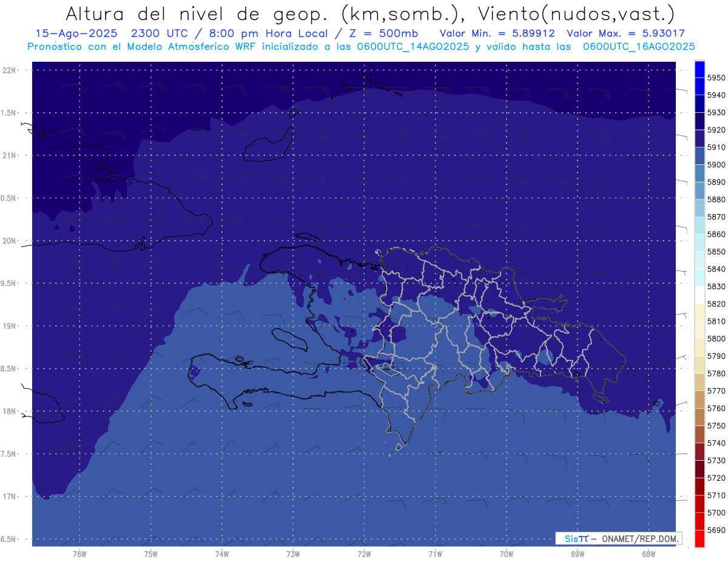The height and width of the screenshot is (562, 728).
Task: Click the '8.5N' latitude label
Action: [8, 369]
